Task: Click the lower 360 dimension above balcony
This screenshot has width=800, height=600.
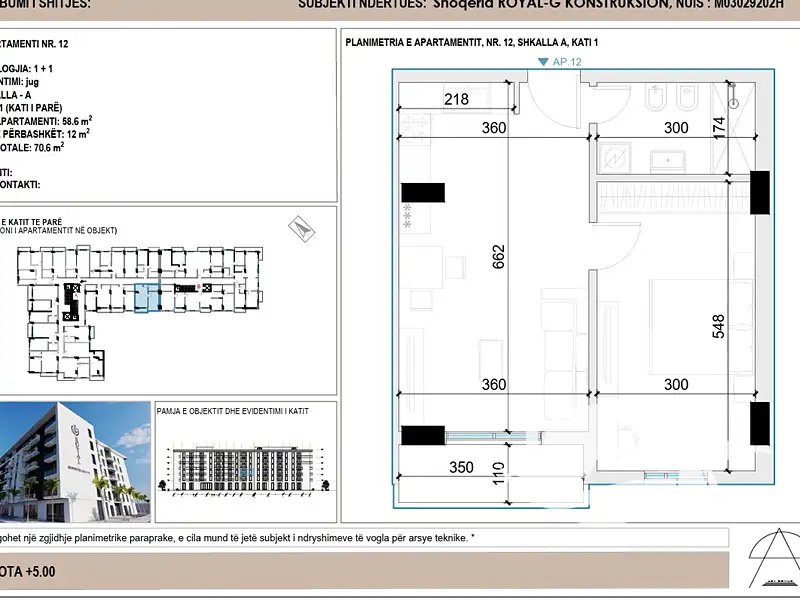Action: tap(494, 384)
